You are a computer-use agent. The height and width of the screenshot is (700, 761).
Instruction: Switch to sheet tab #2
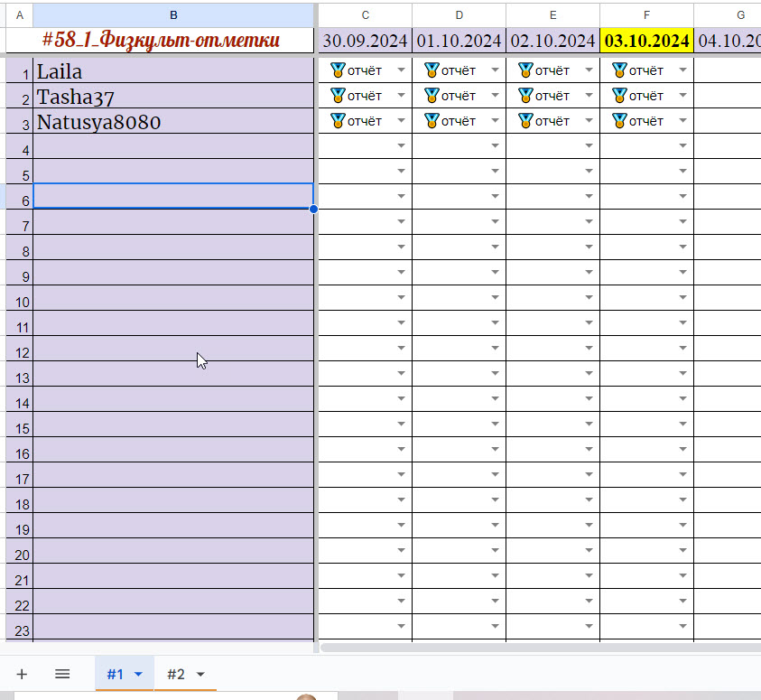point(175,675)
